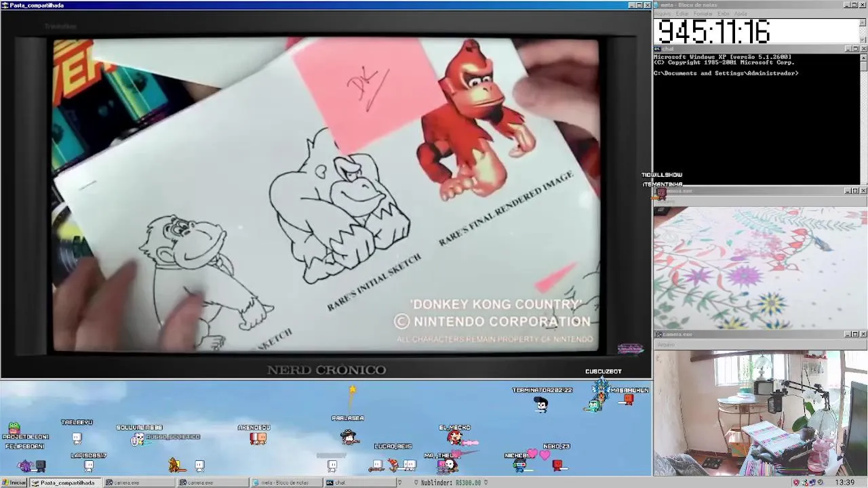Image resolution: width=868 pixels, height=488 pixels.
Task: Click the MASAMUKUN avatar character
Action: coord(629,400)
